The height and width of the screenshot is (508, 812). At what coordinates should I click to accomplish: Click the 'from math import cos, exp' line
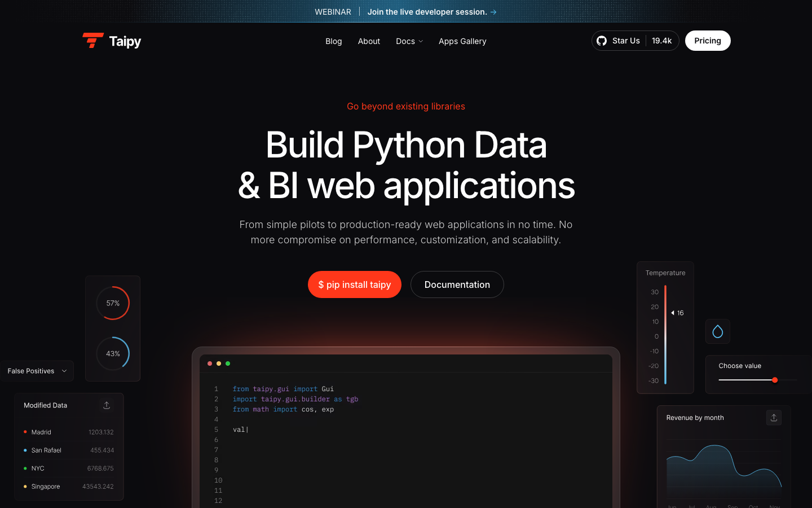click(x=283, y=409)
